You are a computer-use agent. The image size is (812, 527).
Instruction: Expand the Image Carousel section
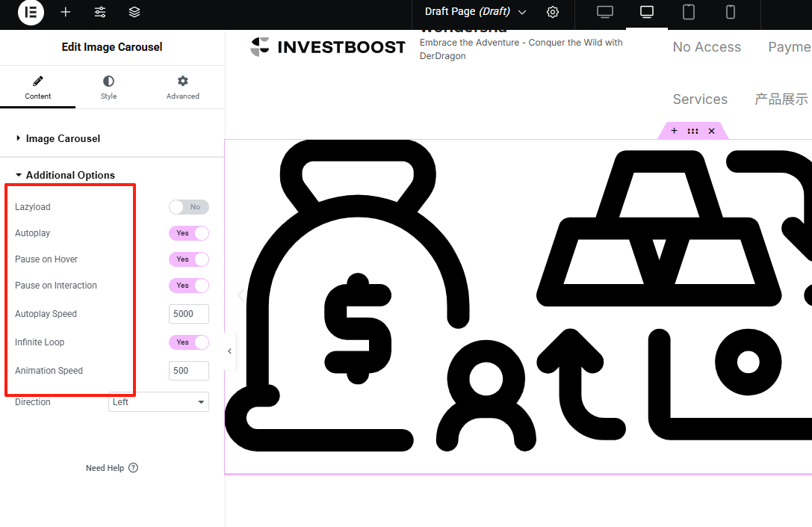(63, 138)
